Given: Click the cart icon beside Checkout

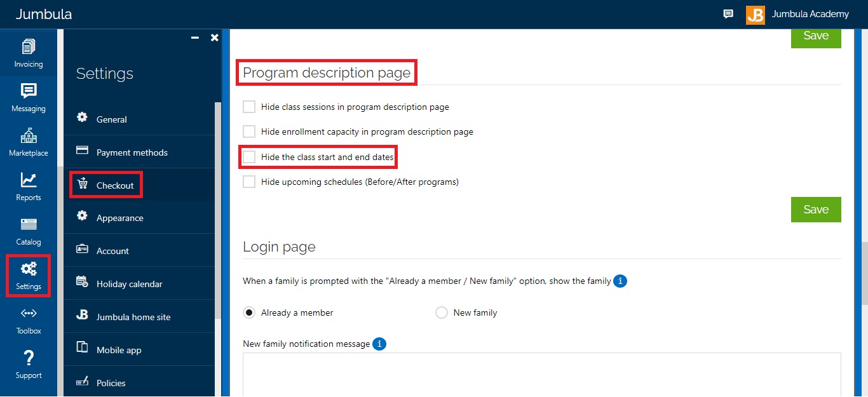Looking at the screenshot, I should click(x=82, y=184).
